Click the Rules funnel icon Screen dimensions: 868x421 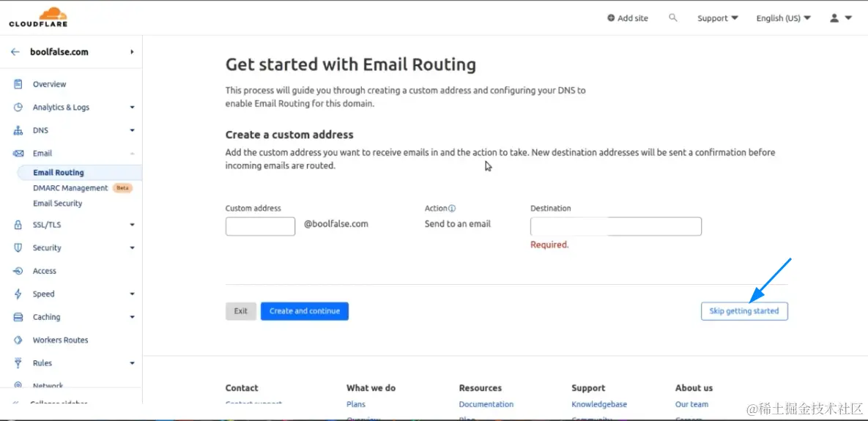click(18, 363)
